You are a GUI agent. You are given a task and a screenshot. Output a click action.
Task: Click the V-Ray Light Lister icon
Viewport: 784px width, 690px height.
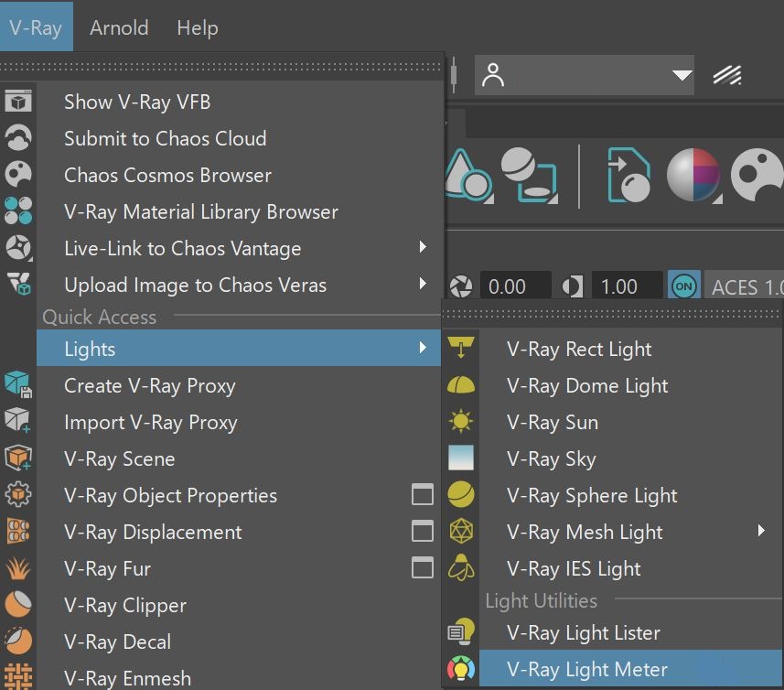tap(461, 631)
